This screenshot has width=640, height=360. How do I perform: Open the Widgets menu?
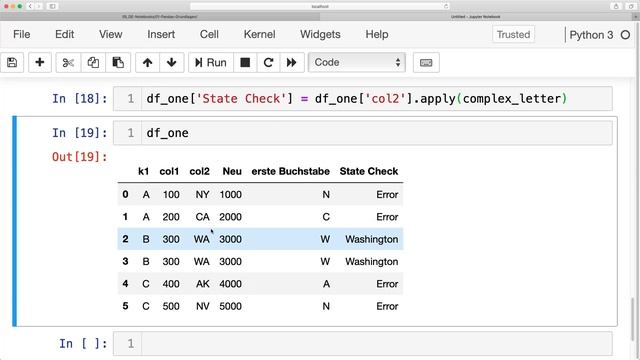click(x=320, y=34)
